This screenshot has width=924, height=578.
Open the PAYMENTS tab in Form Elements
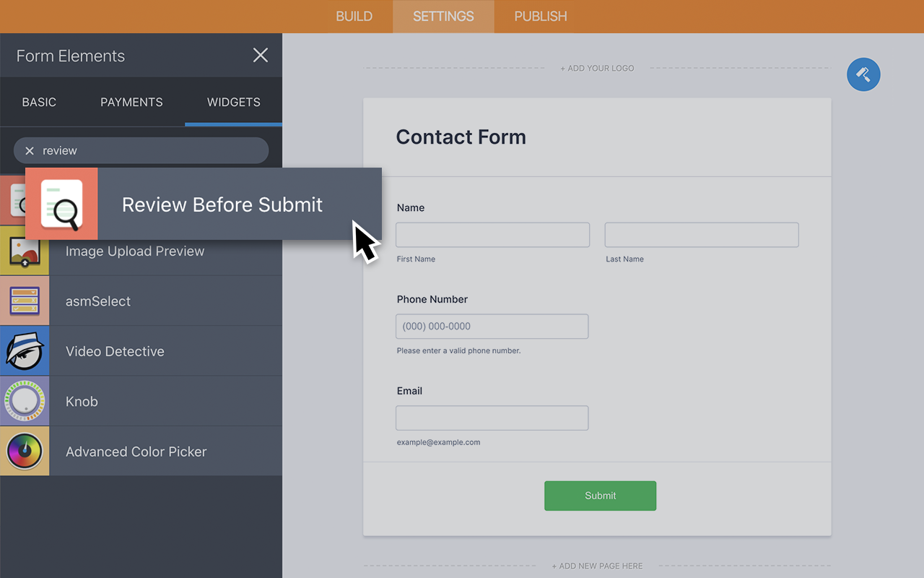[131, 102]
